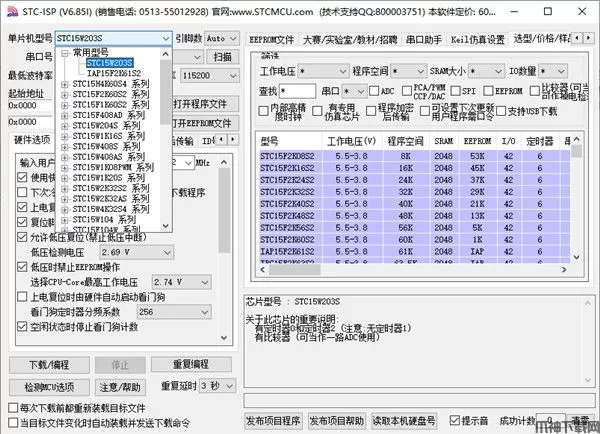Viewport: 600px width, 434px height.
Task: Switch to the 串口助手 tab
Action: click(423, 39)
